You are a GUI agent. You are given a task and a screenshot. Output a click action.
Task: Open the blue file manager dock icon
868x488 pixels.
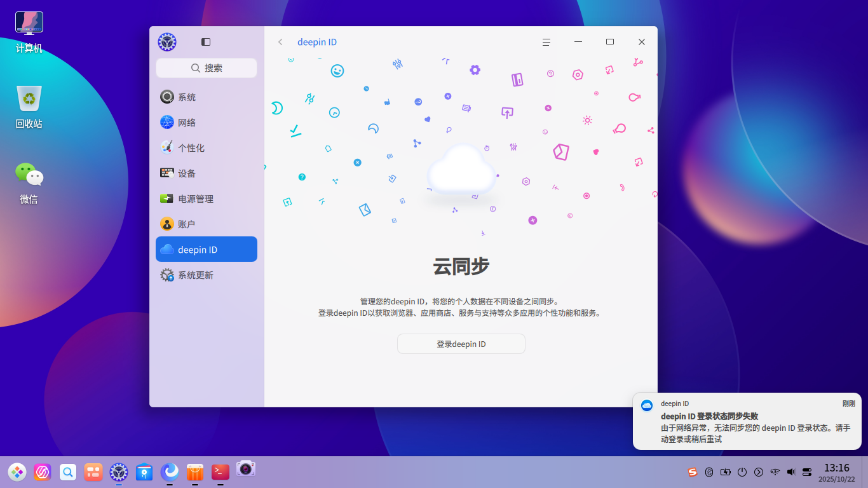coord(144,472)
